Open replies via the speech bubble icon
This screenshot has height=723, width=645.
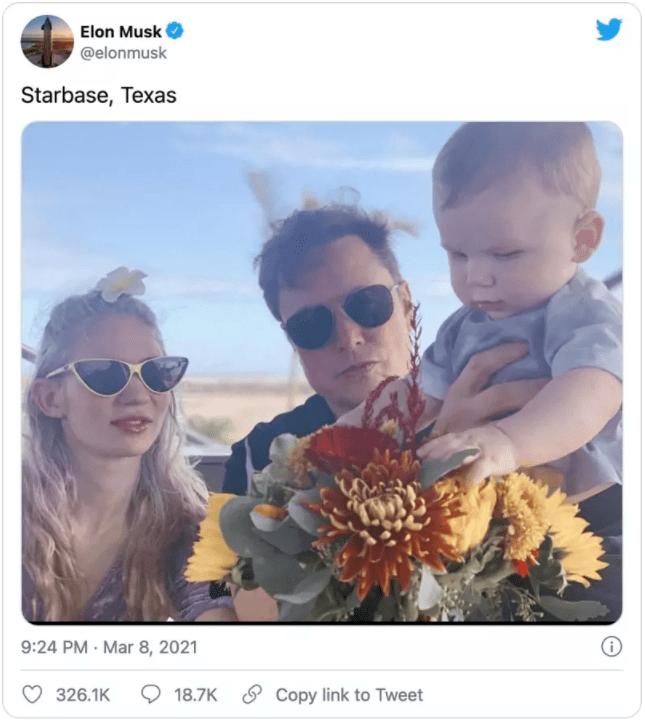152,694
